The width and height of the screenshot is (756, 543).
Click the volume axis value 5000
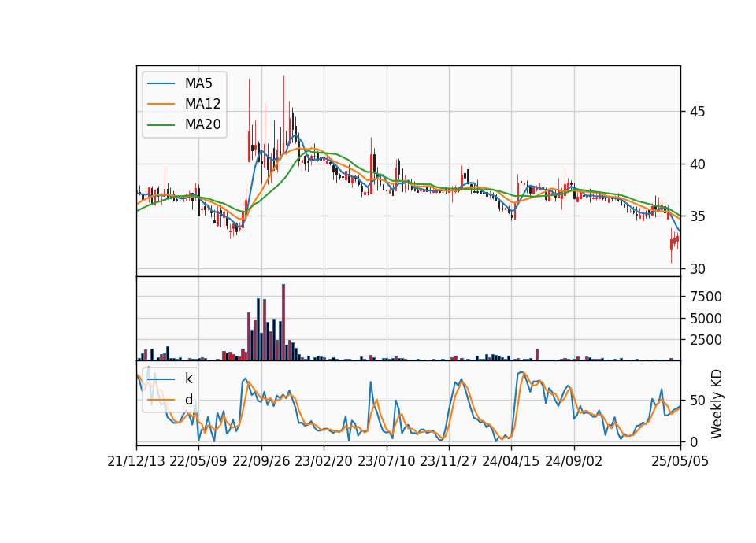pos(706,319)
